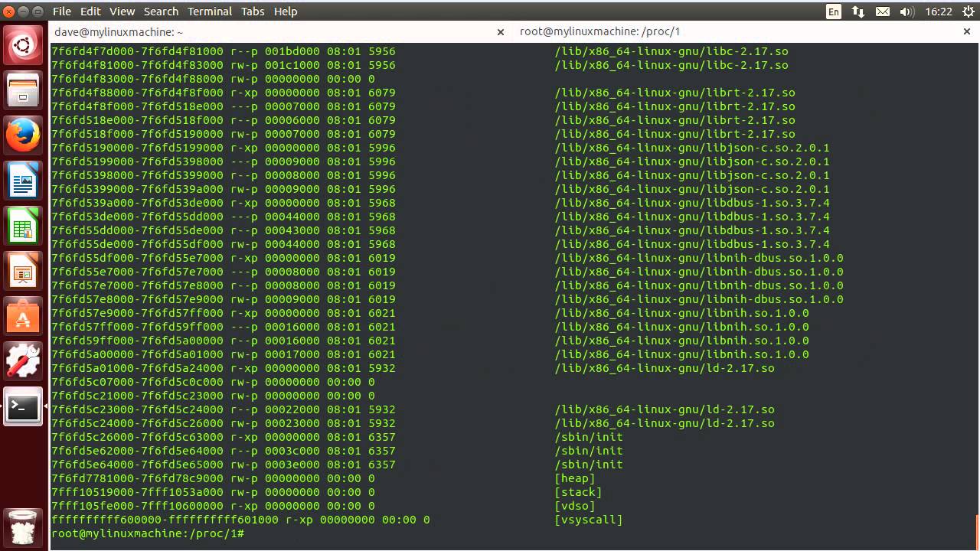This screenshot has width=980, height=551.
Task: Click the /sbin/init path on r-xp row
Action: (x=589, y=437)
